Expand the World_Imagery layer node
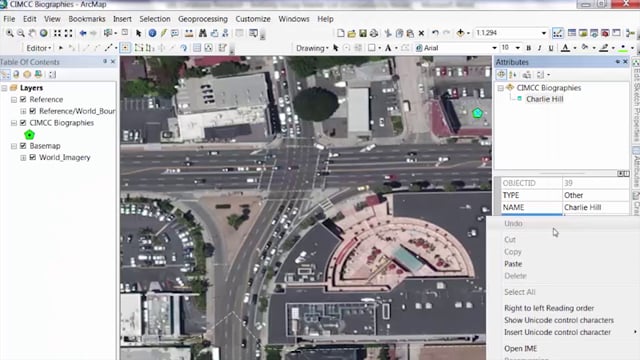Screen dimensions: 640x360 (x=23, y=158)
